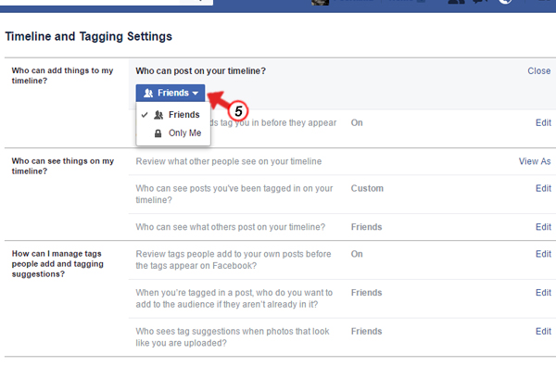
Task: Open the View As link
Action: click(535, 161)
